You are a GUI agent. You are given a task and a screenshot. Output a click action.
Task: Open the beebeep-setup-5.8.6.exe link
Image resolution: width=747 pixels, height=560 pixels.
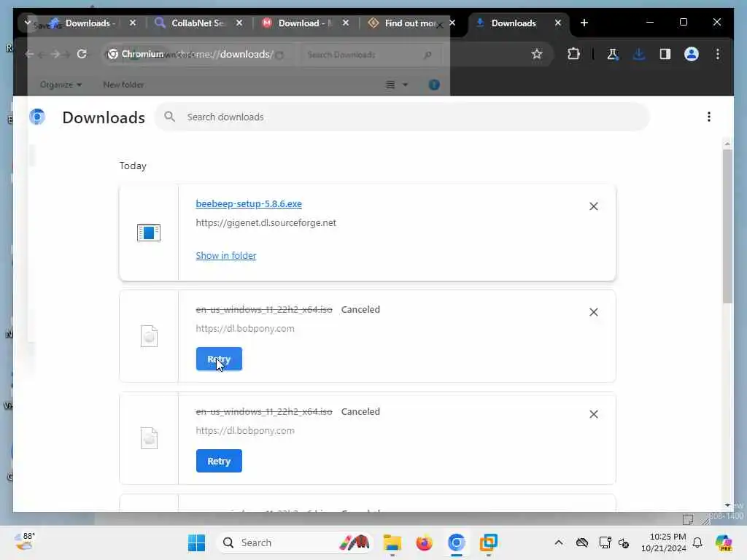tap(249, 204)
